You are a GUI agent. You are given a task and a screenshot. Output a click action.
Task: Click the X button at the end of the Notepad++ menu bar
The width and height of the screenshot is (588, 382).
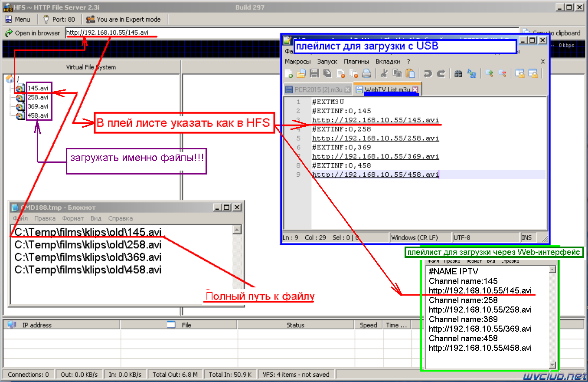[x=543, y=62]
